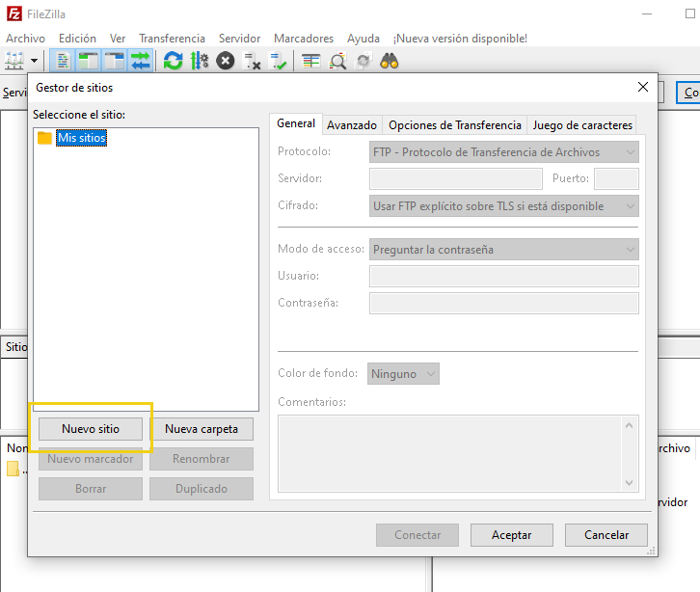Click the green refresh file lists icon

(x=174, y=61)
